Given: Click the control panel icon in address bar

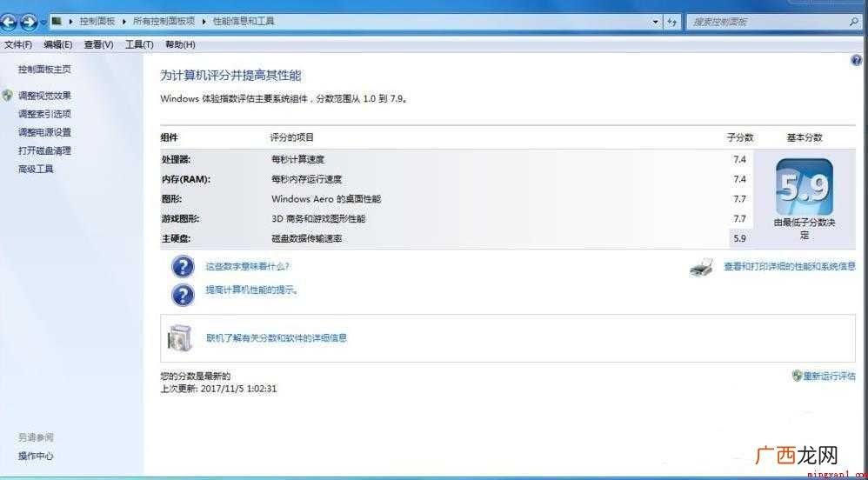Looking at the screenshot, I should tap(57, 22).
